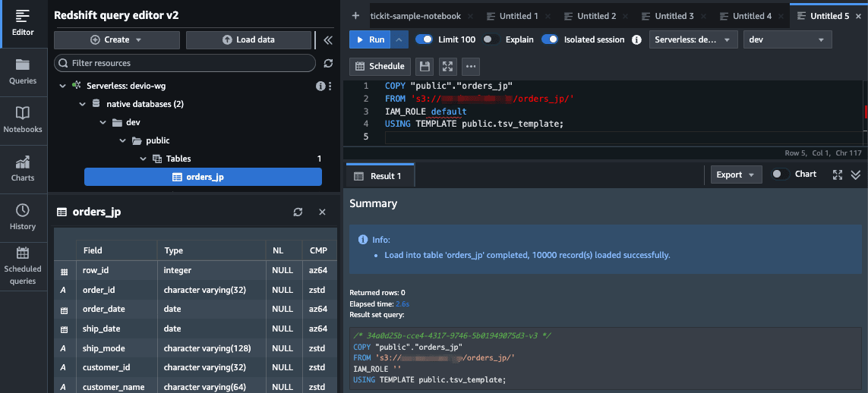Toggle the Explain switch

[x=491, y=39]
